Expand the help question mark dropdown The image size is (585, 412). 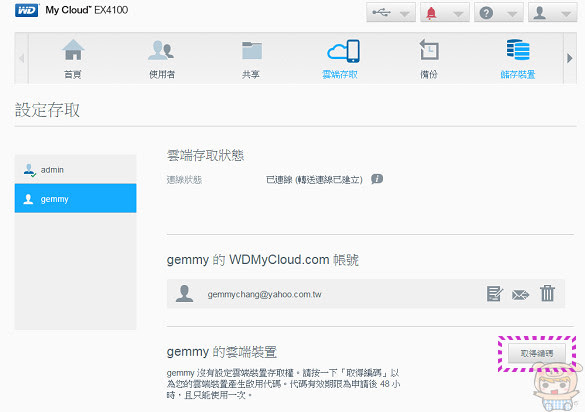click(498, 13)
